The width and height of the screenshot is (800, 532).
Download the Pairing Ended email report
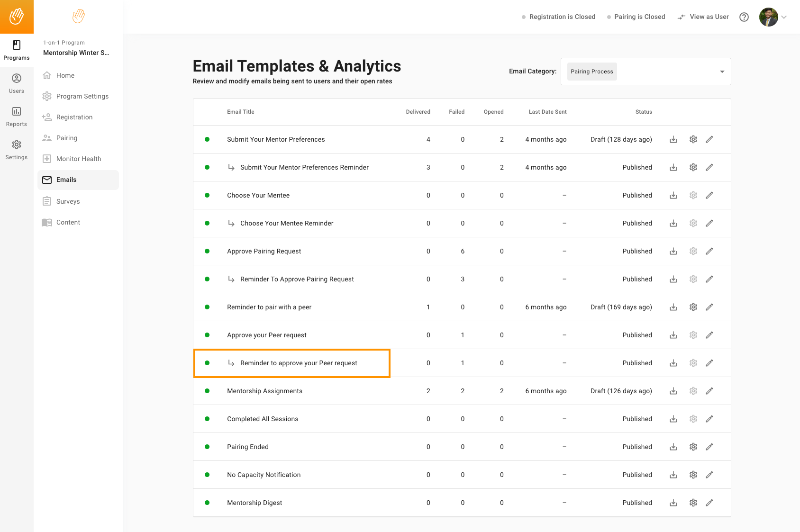[673, 447]
